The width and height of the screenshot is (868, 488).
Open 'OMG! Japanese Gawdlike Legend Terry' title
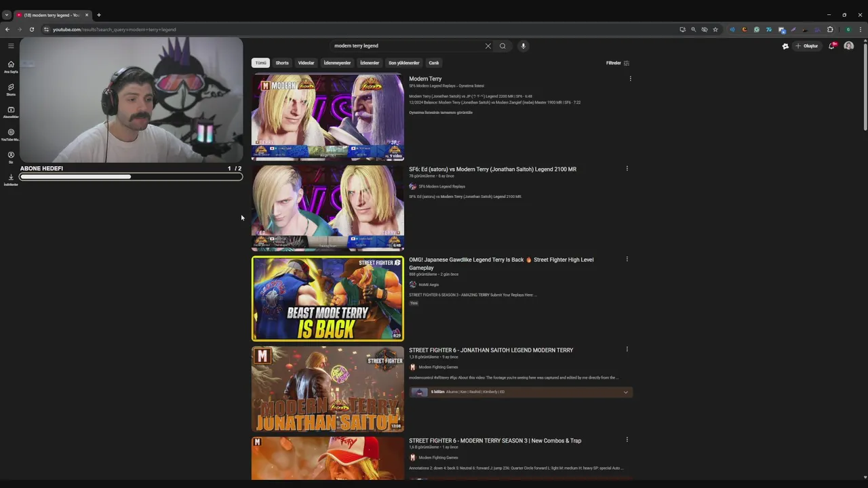click(501, 264)
